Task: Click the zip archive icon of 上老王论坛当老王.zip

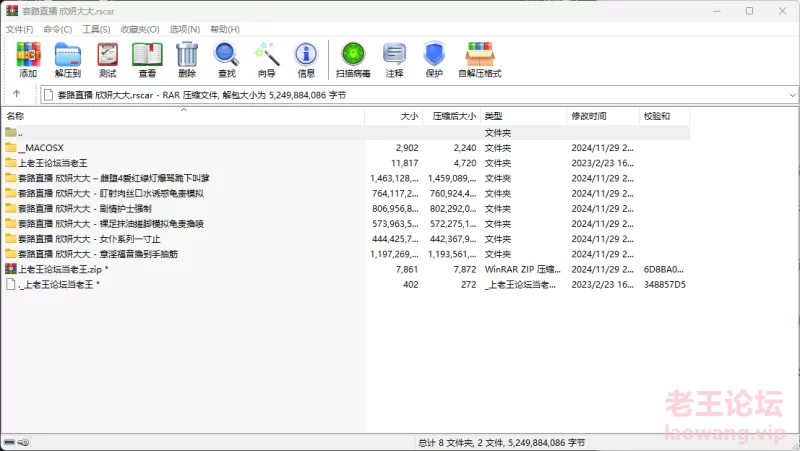Action: 11,269
